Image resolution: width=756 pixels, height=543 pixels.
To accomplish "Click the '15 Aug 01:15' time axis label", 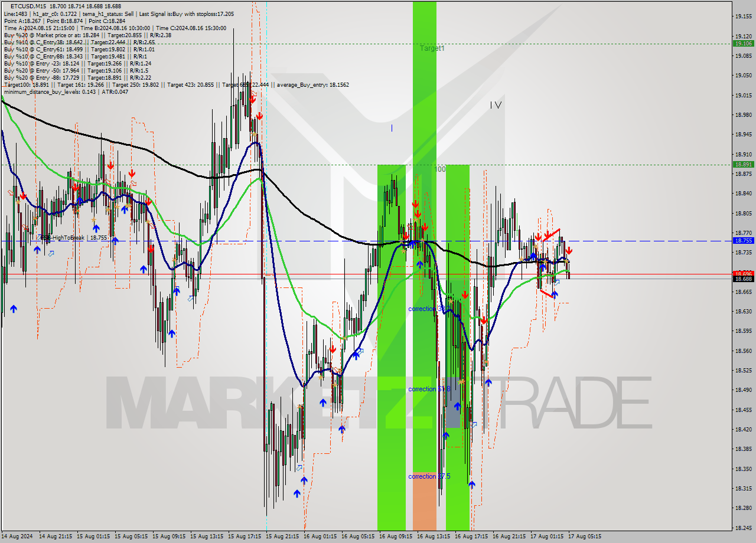I will [x=93, y=537].
